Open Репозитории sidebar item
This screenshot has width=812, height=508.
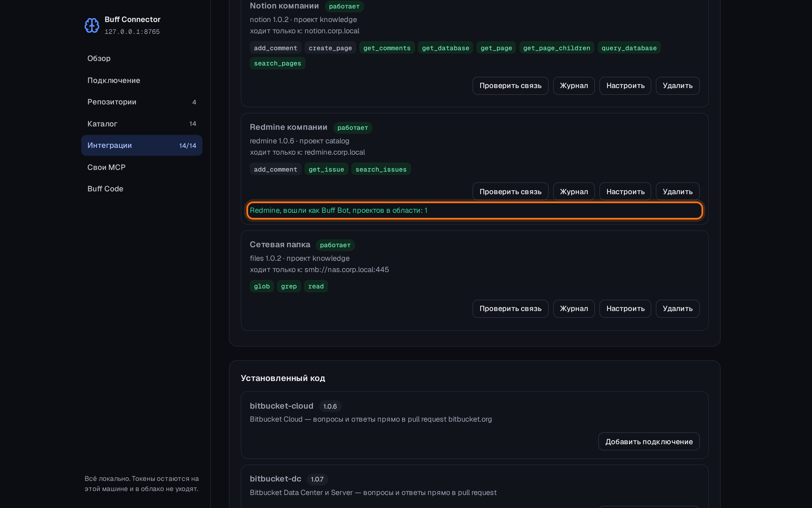[142, 102]
